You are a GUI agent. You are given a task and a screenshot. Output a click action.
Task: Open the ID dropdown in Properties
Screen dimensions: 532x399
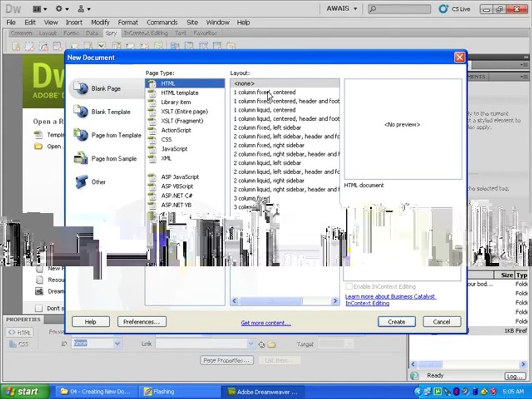pyautogui.click(x=117, y=344)
